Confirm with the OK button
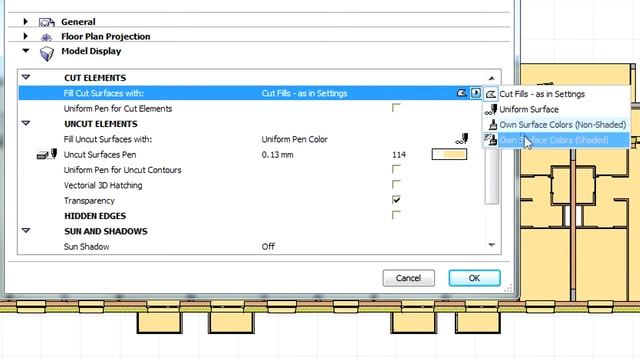 coord(474,278)
